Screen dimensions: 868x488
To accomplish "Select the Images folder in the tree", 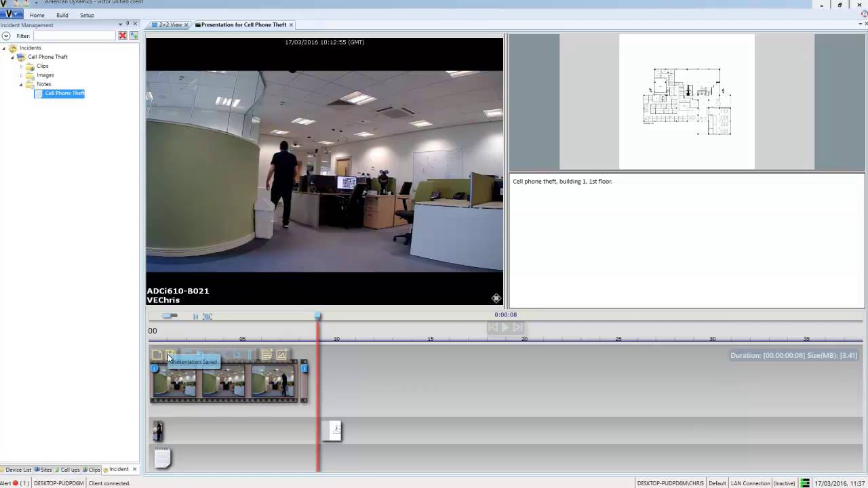I will (x=45, y=75).
